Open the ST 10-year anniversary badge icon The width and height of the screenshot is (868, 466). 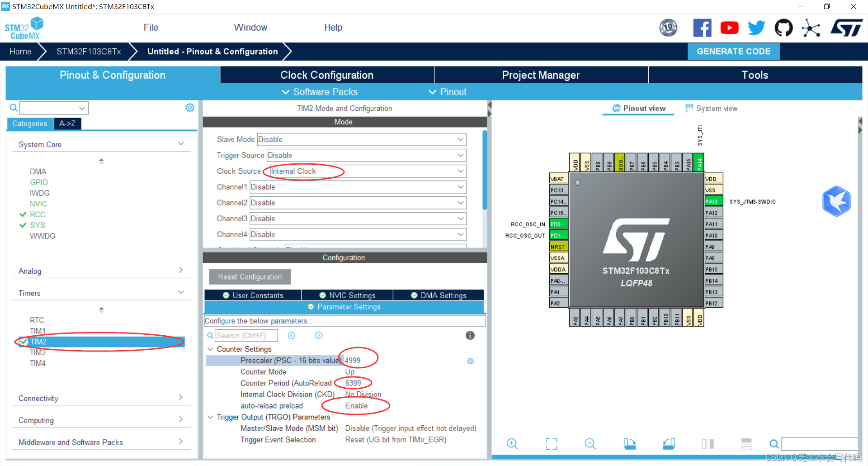(x=668, y=28)
